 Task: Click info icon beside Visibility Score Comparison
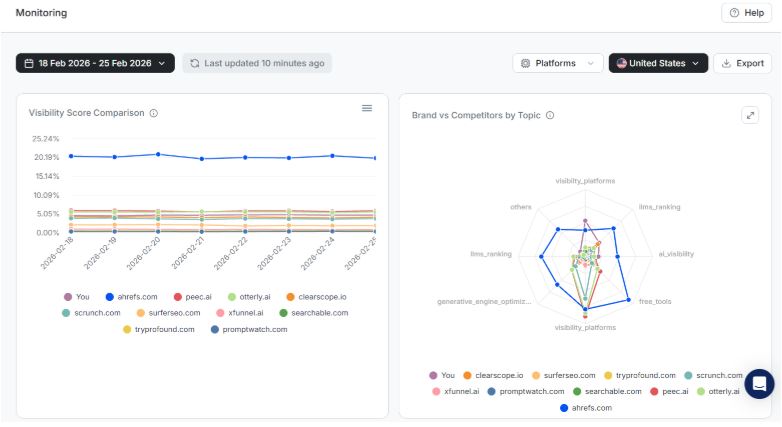pos(154,113)
